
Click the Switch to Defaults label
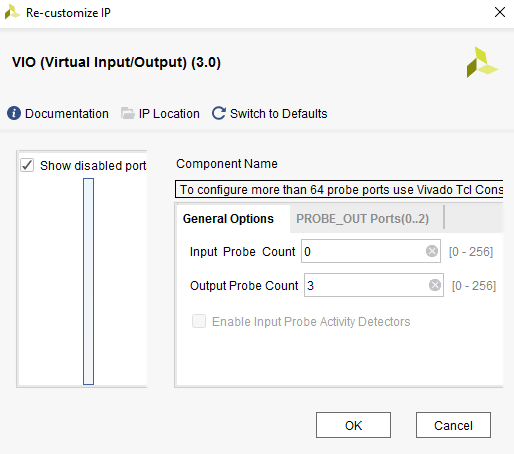point(279,114)
